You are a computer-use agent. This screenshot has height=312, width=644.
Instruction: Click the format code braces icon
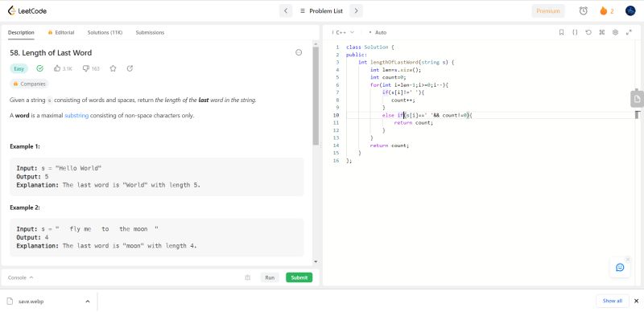575,32
